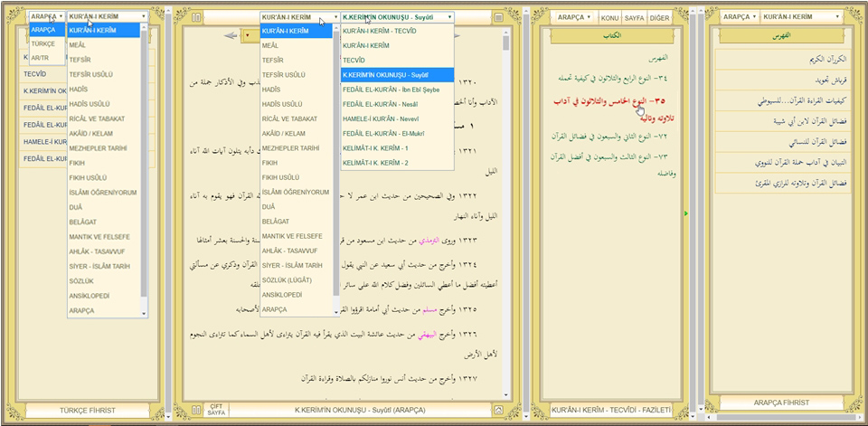Image resolution: width=868 pixels, height=426 pixels.
Task: Open فضائل القرآن لابن أبي شيبة in the Arabic index
Action: tap(783, 121)
